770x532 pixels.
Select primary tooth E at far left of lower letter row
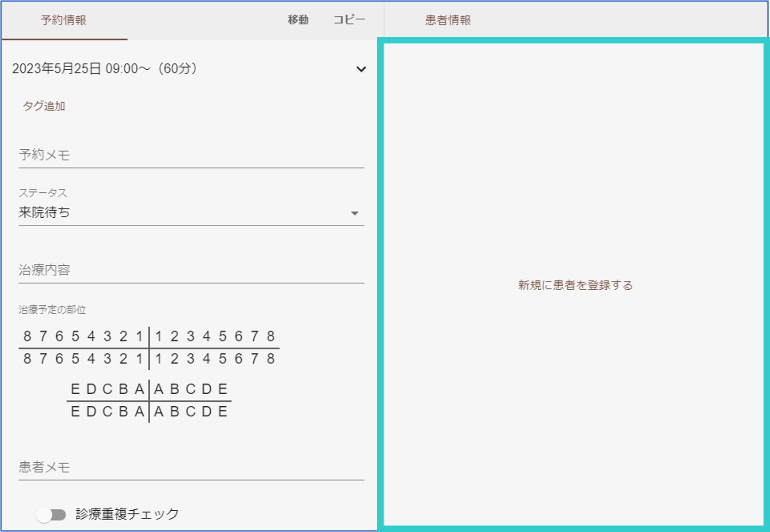75,411
